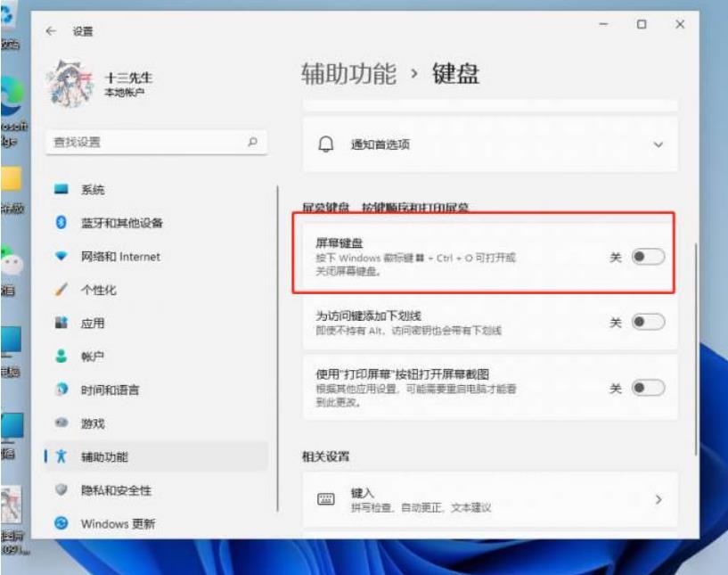Minimize the Settings window

pyautogui.click(x=603, y=24)
